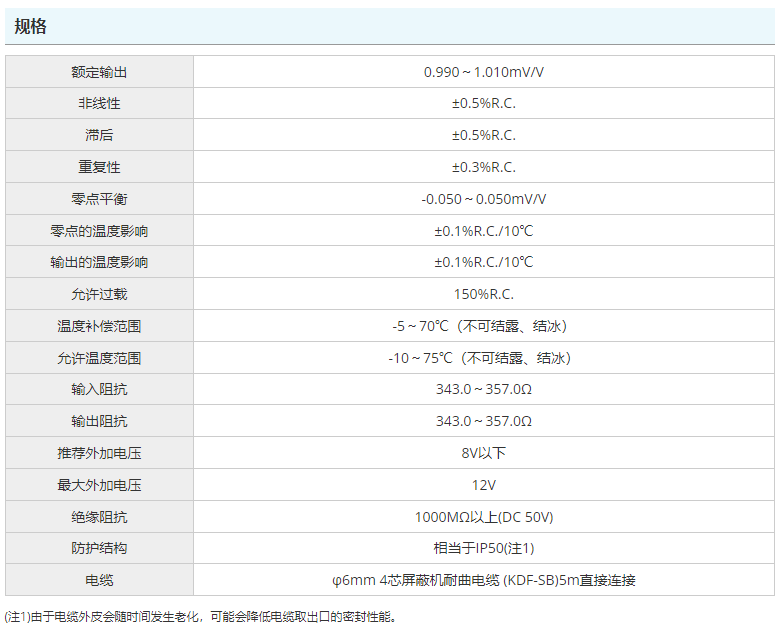Select the ±0.5%R.C. value for 滞后
The width and height of the screenshot is (781, 636).
[x=484, y=135]
